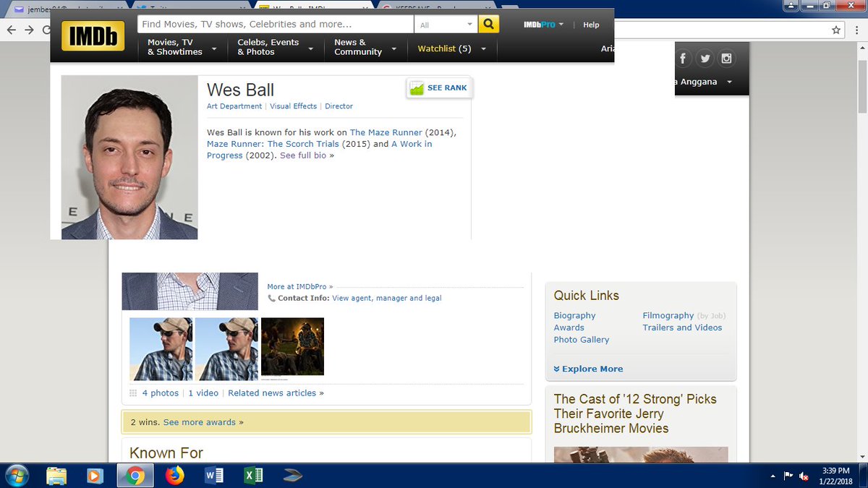
Task: Expand Explore More in Quick Links
Action: pos(588,369)
